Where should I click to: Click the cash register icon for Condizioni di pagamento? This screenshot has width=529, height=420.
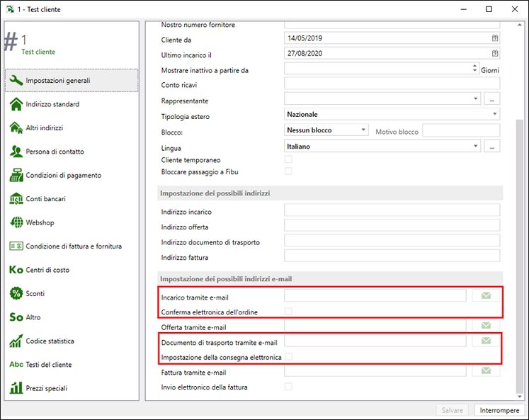(x=16, y=175)
